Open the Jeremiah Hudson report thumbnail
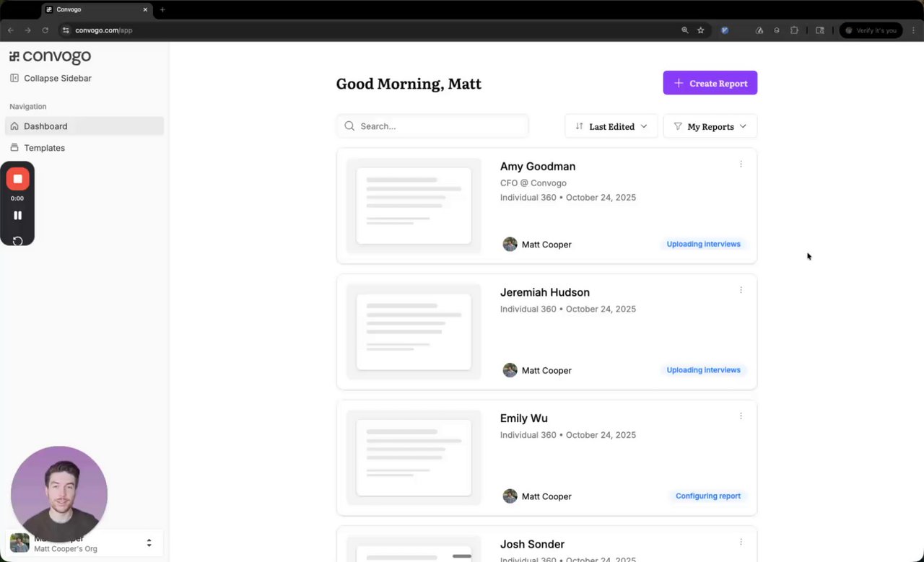 [414, 332]
